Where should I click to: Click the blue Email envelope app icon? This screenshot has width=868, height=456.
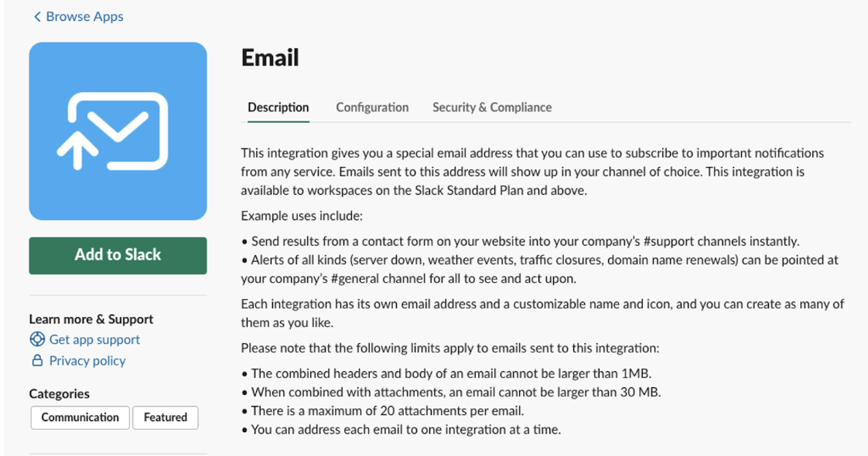(118, 131)
